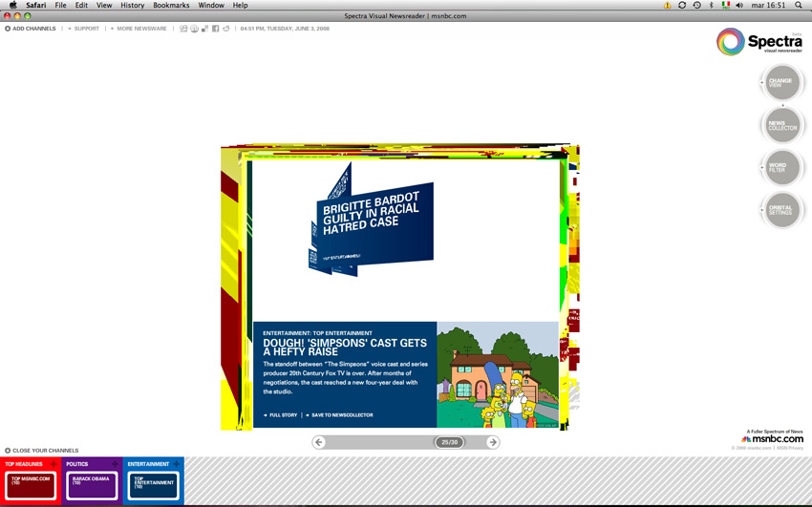The height and width of the screenshot is (507, 812).
Task: Click the sharing icon left of StumbleUpon
Action: tap(183, 29)
